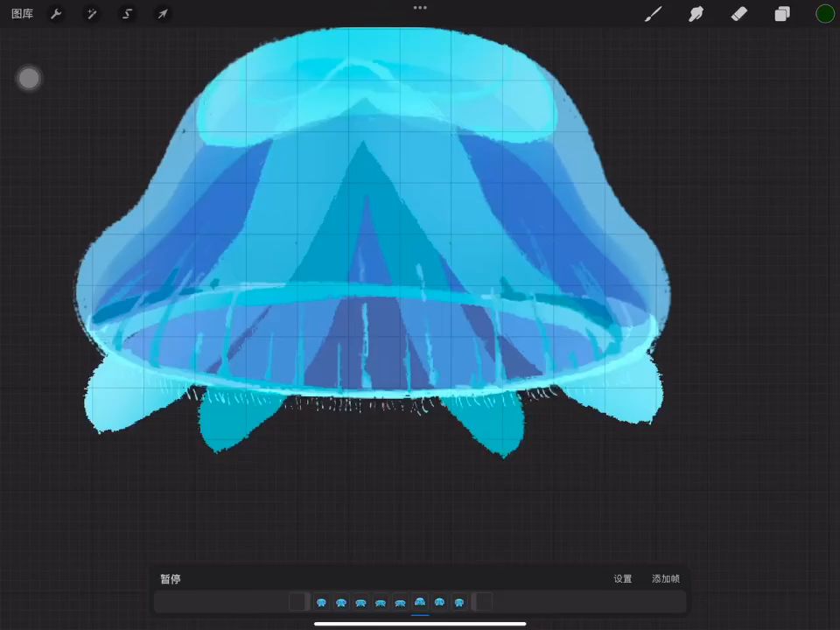
Task: Select the last frame in the timeline
Action: [x=459, y=602]
